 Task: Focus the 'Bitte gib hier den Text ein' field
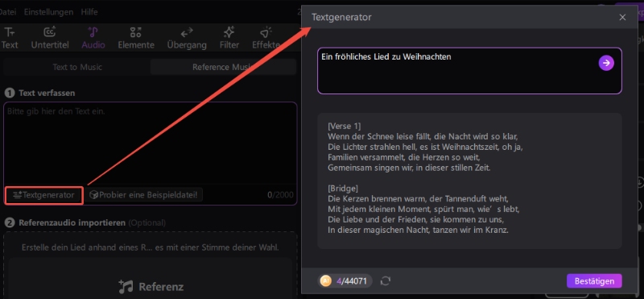coord(150,143)
